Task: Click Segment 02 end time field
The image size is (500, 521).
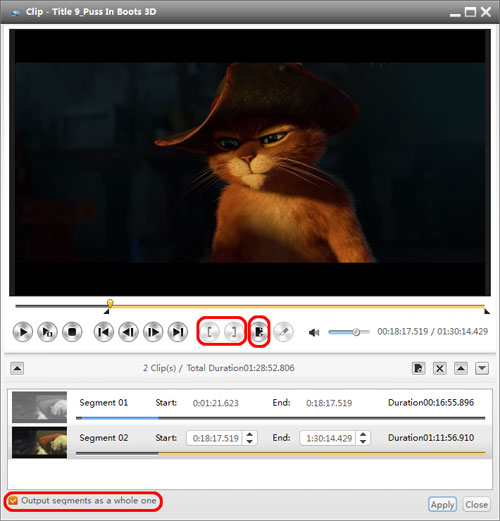Action: tap(329, 438)
